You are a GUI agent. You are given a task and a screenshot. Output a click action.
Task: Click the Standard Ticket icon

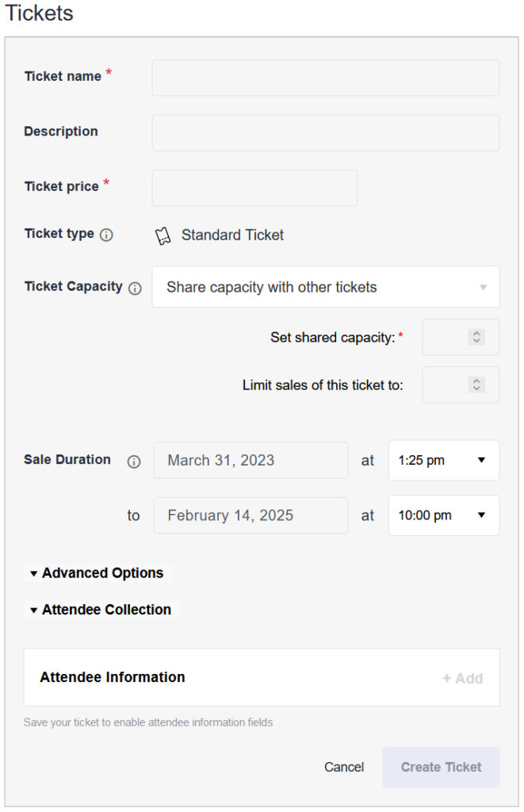164,234
